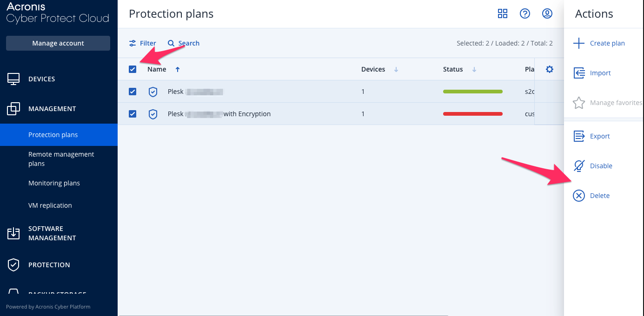Open the grid apps switcher in the header

503,13
